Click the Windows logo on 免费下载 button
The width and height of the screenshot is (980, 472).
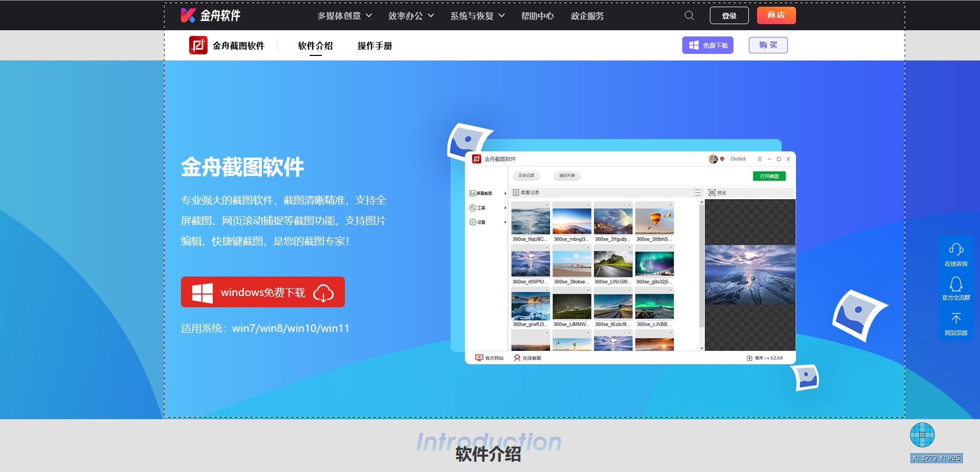[693, 45]
